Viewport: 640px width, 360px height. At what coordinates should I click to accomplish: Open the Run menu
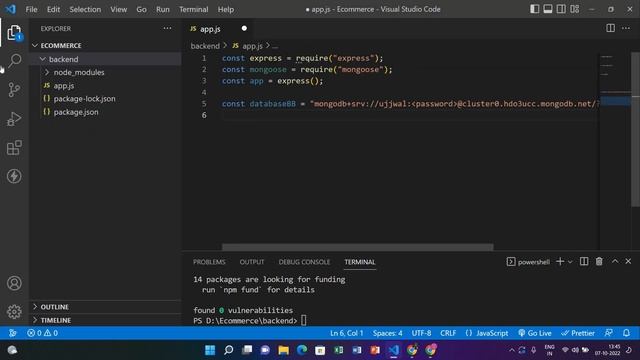162,9
